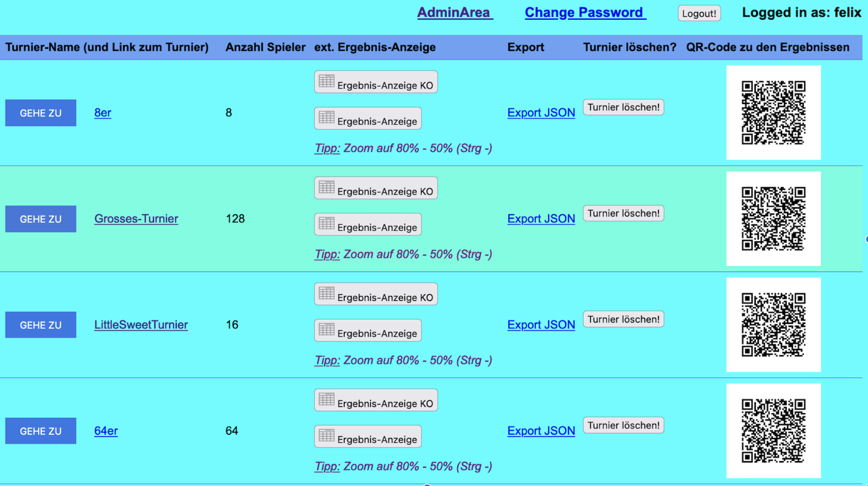The width and height of the screenshot is (868, 486).
Task: Open the LittleSweetTurnier tournament link
Action: (x=141, y=325)
